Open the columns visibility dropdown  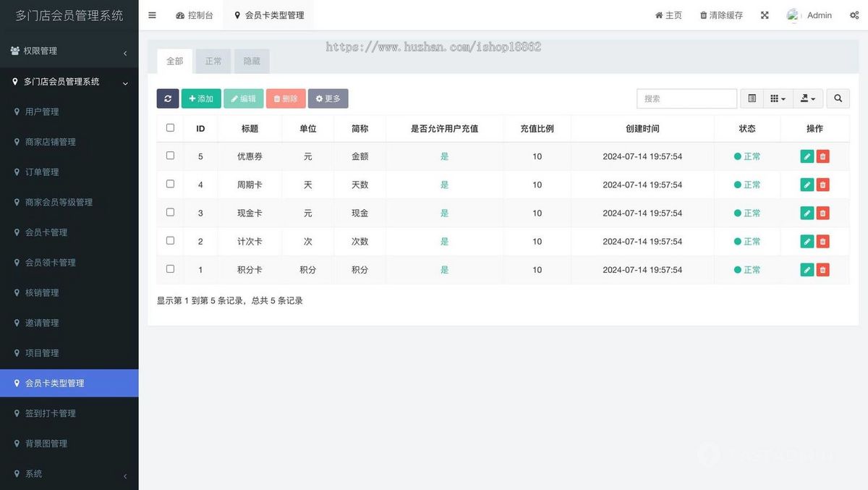click(x=778, y=98)
